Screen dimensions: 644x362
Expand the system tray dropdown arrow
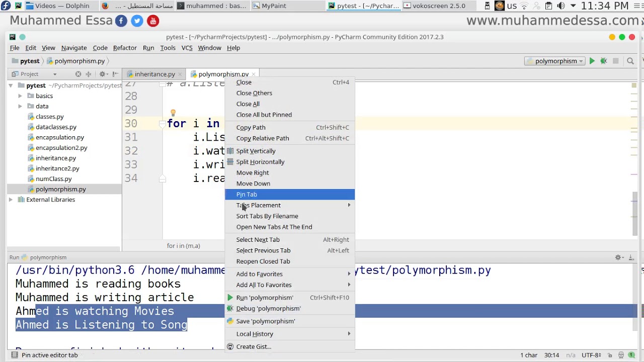click(x=573, y=6)
